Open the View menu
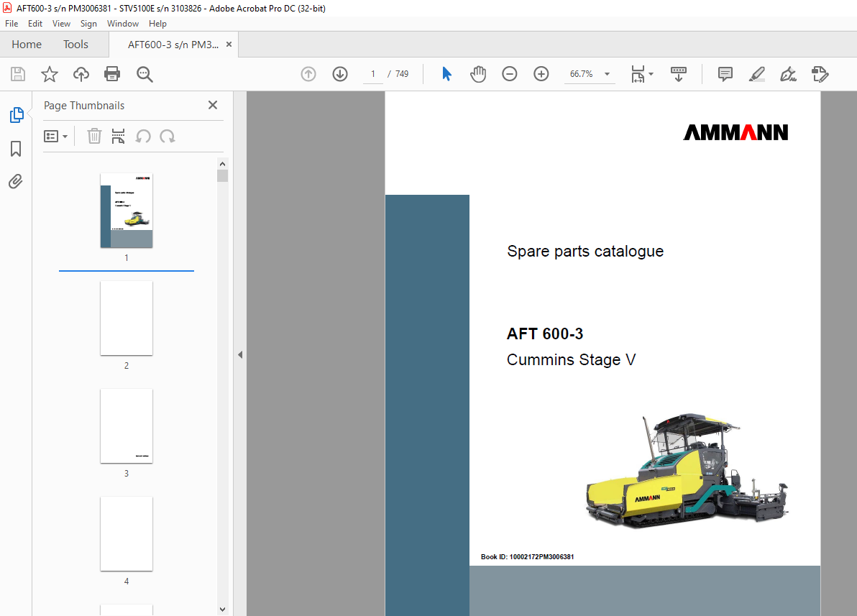Viewport: 857px width, 616px height. pyautogui.click(x=61, y=24)
